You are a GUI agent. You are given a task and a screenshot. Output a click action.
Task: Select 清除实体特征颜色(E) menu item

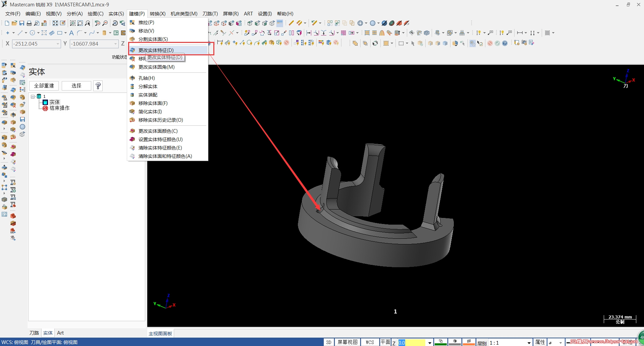coord(168,148)
